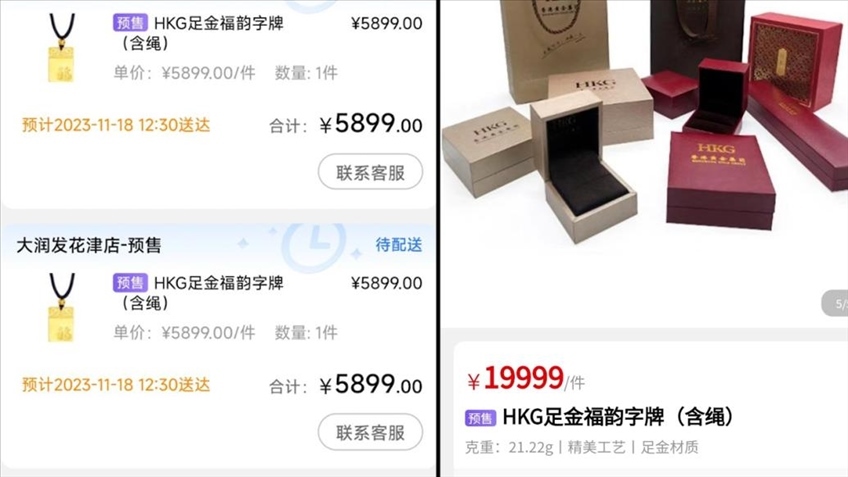Tap the second order's purple 预售 tag
The image size is (848, 477).
point(130,282)
